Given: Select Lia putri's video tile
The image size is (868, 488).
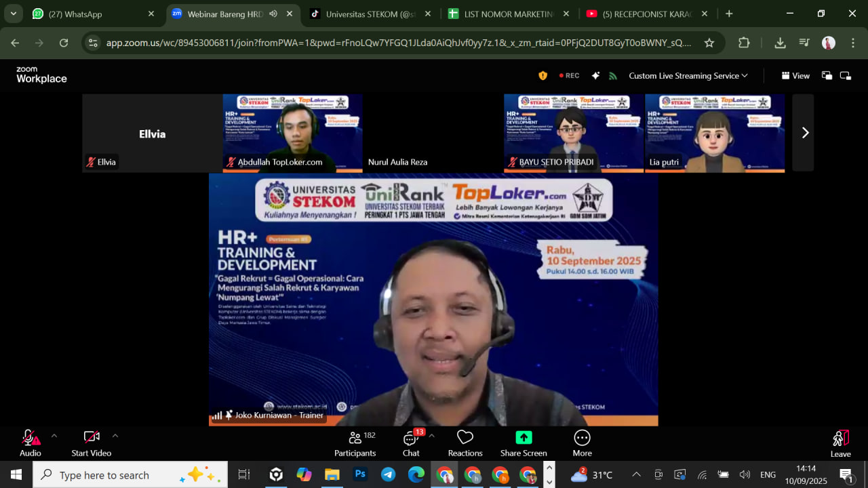Looking at the screenshot, I should tap(715, 133).
